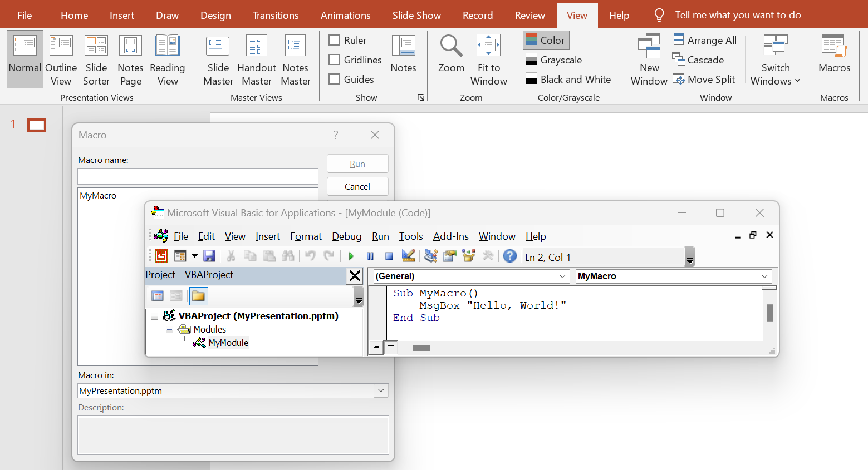Switch to Reading View
This screenshot has height=470, width=868.
(167, 60)
